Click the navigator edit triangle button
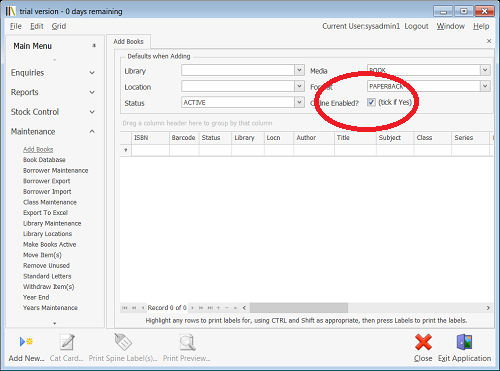Image resolution: width=500 pixels, height=371 pixels. point(235,308)
